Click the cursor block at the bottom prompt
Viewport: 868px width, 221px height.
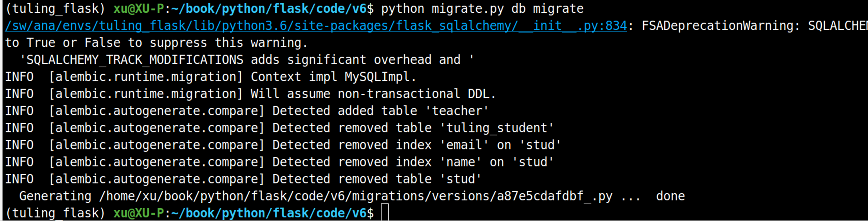pyautogui.click(x=385, y=212)
